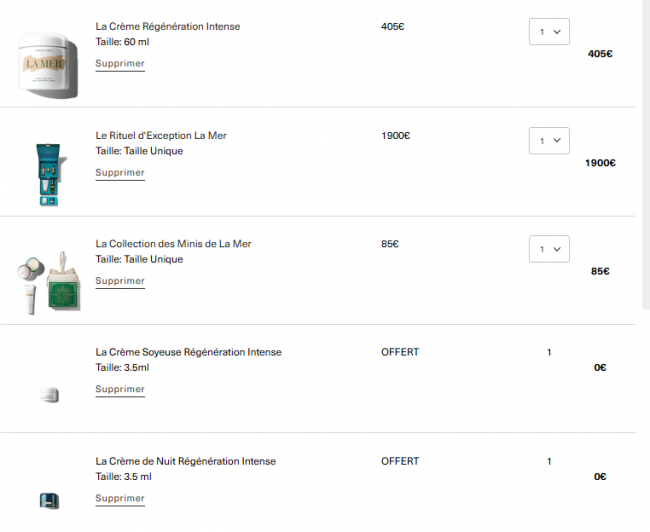Click the 405€ line total in bold
Screen dimensions: 650x532
point(600,54)
